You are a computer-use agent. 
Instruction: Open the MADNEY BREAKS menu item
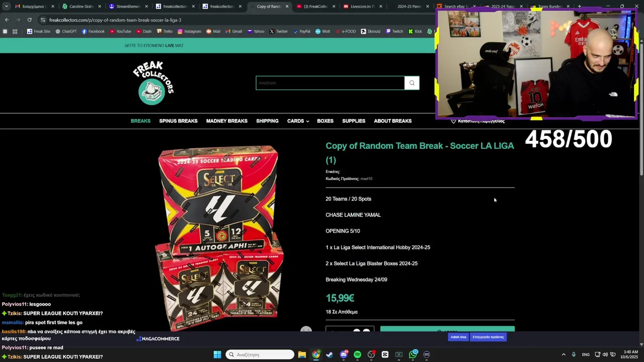click(226, 121)
